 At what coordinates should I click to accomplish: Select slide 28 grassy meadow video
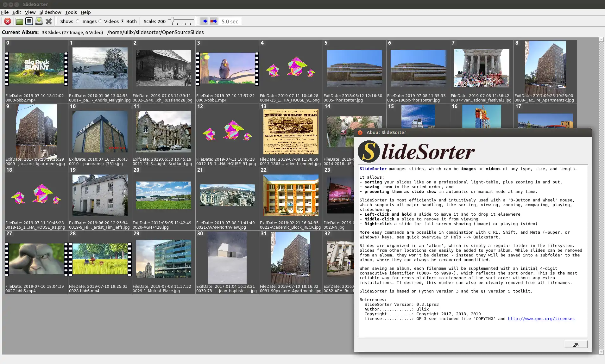click(100, 259)
